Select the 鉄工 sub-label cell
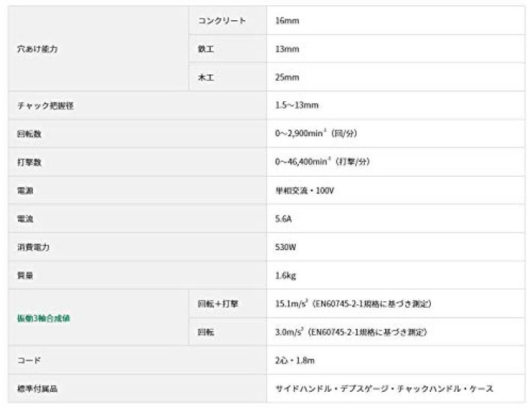 206,49
